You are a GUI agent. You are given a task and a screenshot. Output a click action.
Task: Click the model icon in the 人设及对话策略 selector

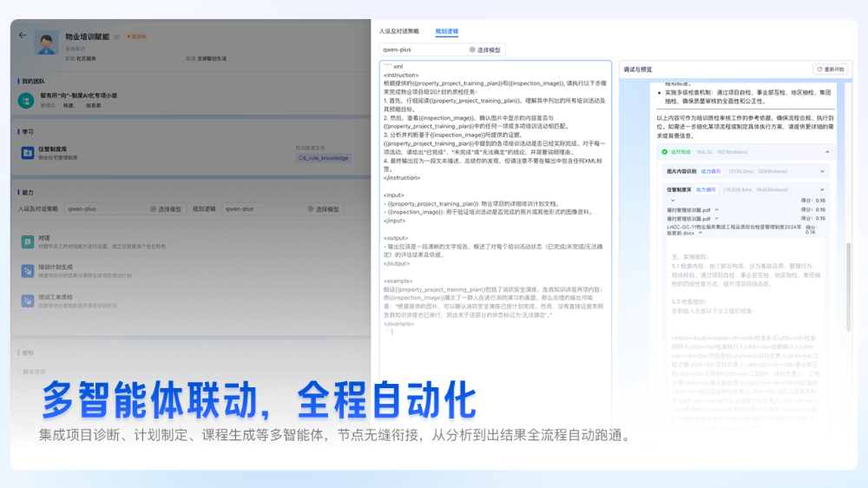154,208
